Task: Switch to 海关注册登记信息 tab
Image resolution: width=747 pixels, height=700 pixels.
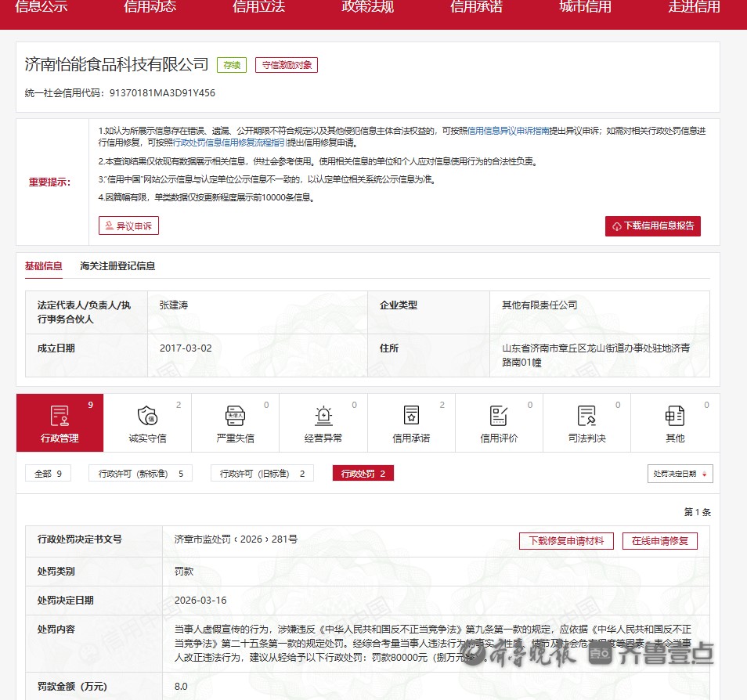Action: point(117,266)
